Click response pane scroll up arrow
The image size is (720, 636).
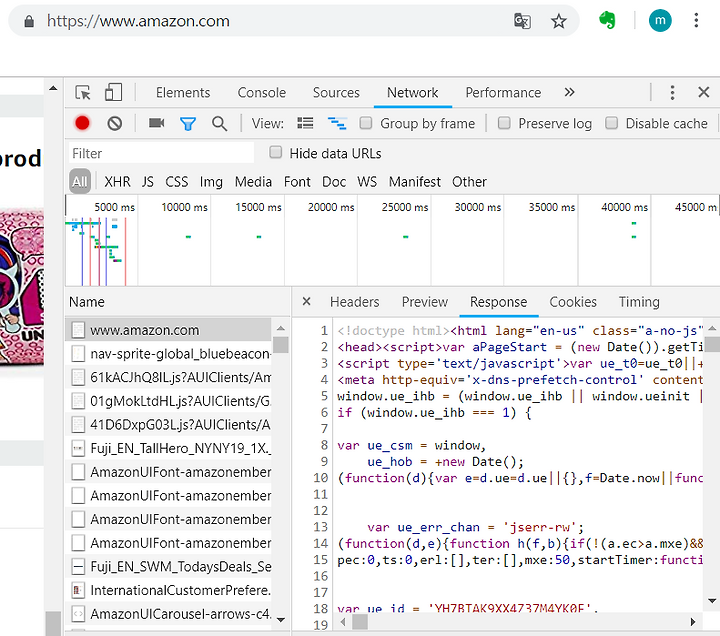712,328
